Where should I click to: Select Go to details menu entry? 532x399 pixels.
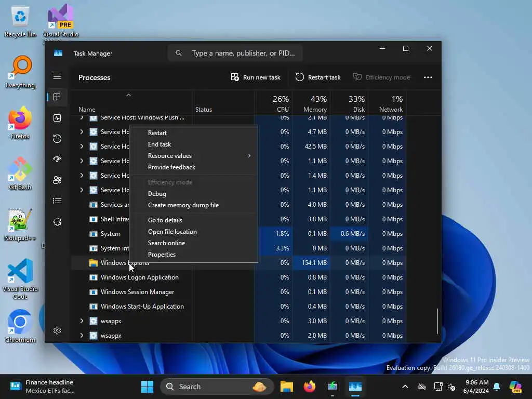pos(193,220)
